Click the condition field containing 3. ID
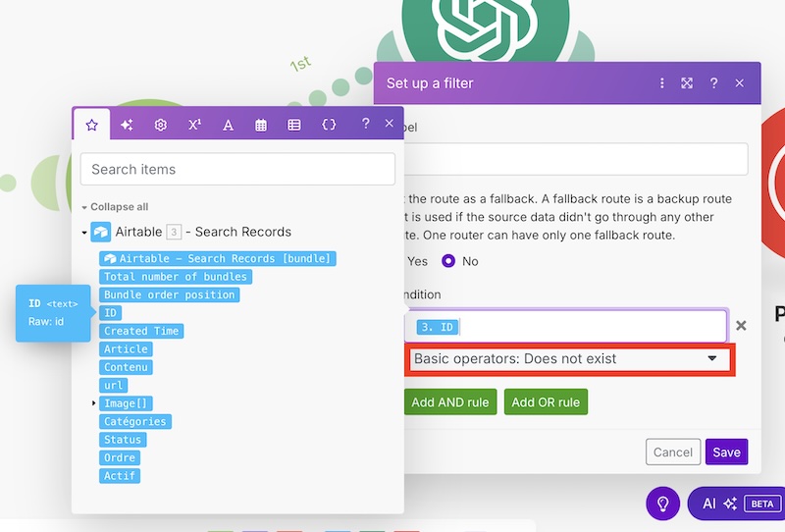Viewport: 785px width, 532px height. (566, 327)
